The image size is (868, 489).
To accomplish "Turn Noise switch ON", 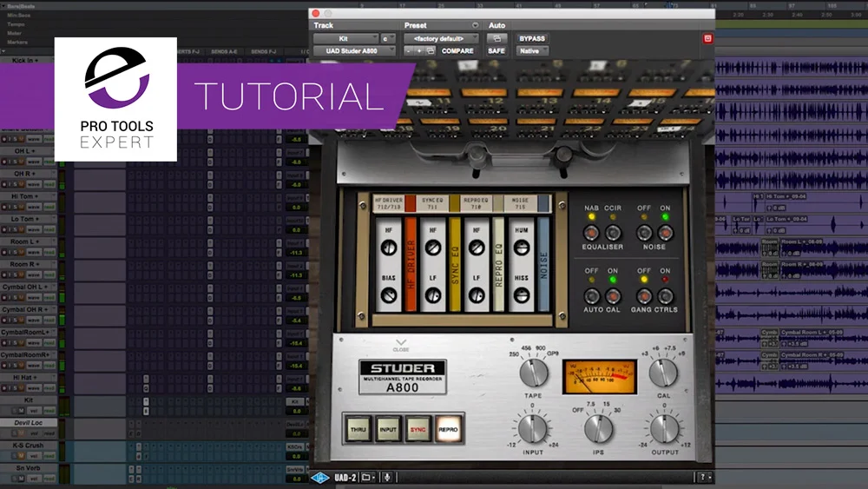I will click(665, 233).
